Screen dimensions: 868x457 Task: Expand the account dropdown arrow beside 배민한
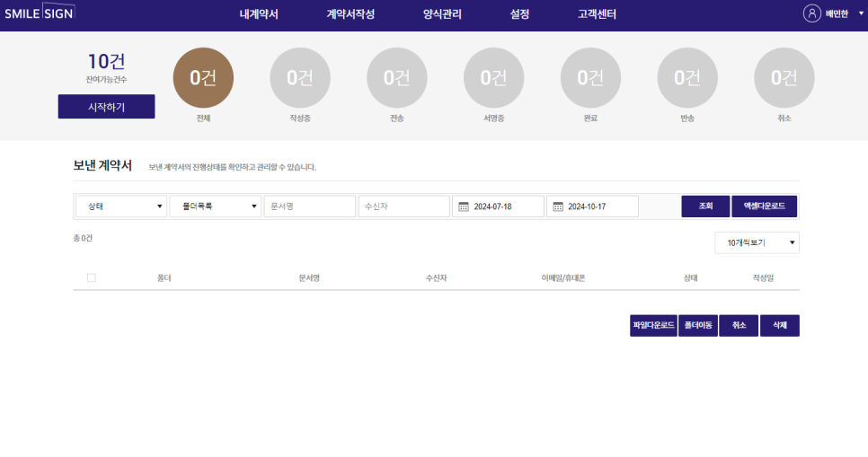861,13
